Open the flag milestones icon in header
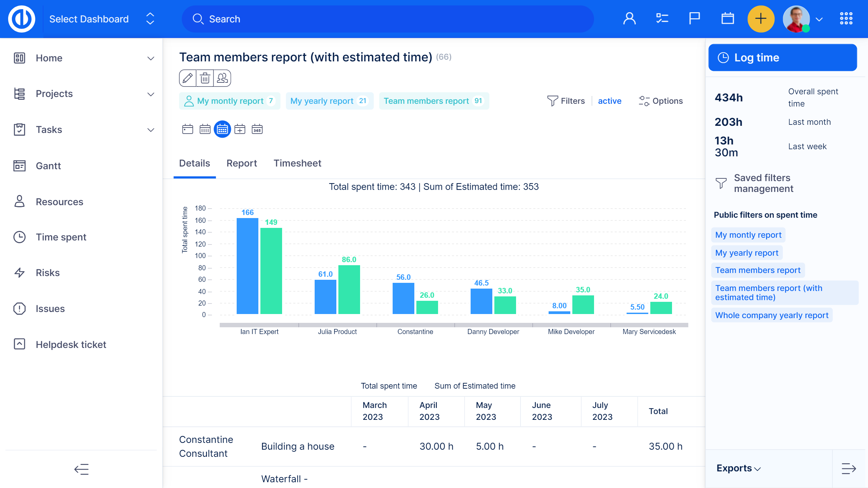The width and height of the screenshot is (868, 488). point(694,19)
